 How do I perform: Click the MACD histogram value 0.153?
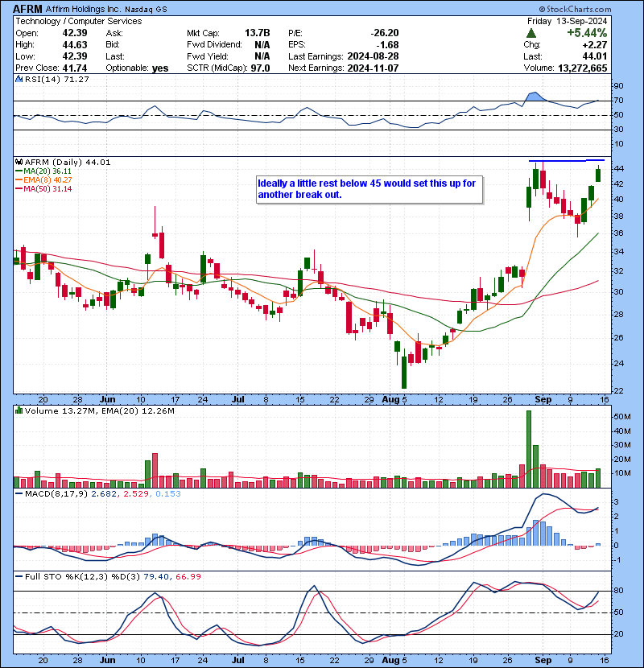[x=168, y=494]
